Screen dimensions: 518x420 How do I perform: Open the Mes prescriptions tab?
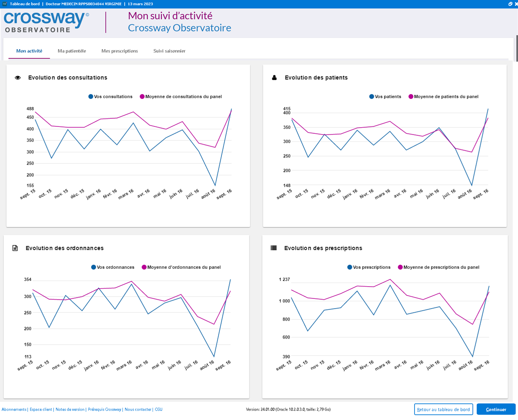tap(120, 51)
